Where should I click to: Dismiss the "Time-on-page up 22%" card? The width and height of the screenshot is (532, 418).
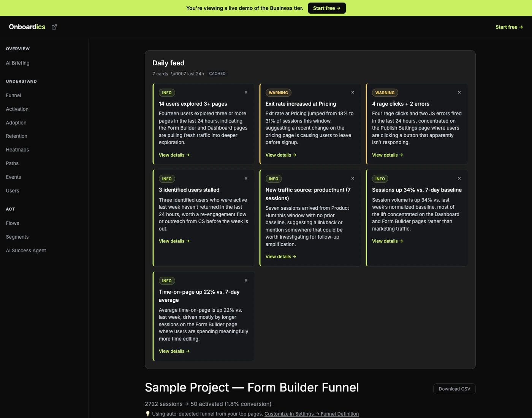[x=245, y=280]
